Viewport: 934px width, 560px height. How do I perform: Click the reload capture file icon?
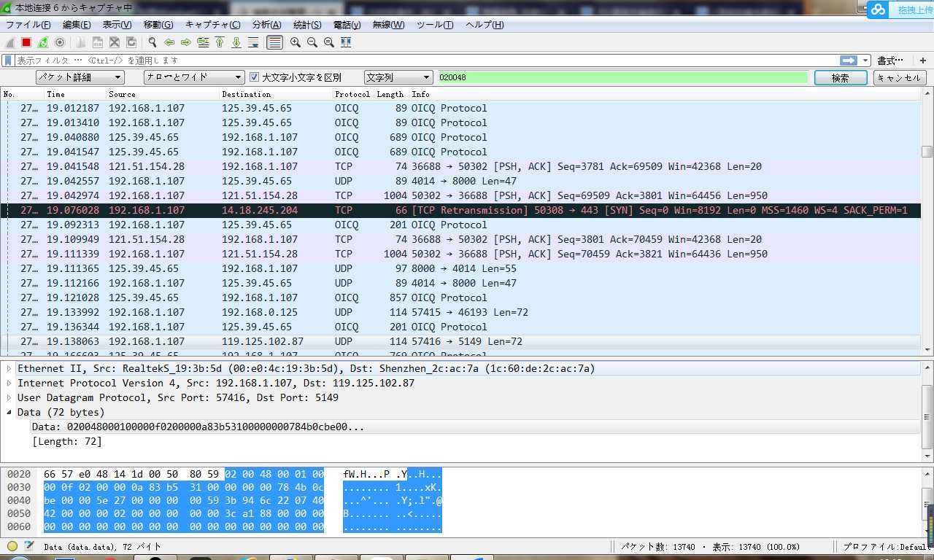[131, 42]
